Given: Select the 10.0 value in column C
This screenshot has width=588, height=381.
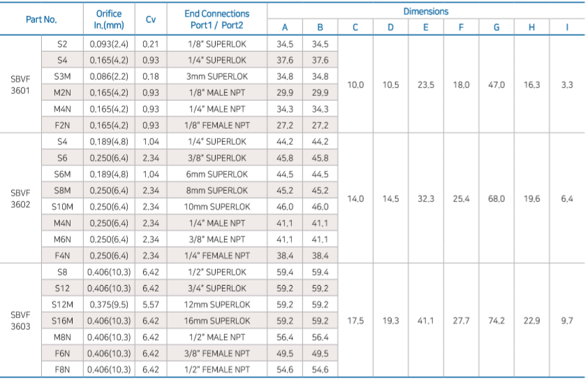Looking at the screenshot, I should coord(355,85).
